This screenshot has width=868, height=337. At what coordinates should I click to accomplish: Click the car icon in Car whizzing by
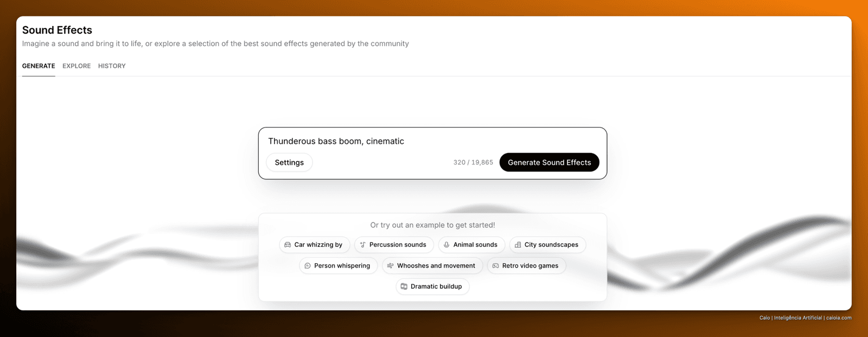(x=288, y=245)
